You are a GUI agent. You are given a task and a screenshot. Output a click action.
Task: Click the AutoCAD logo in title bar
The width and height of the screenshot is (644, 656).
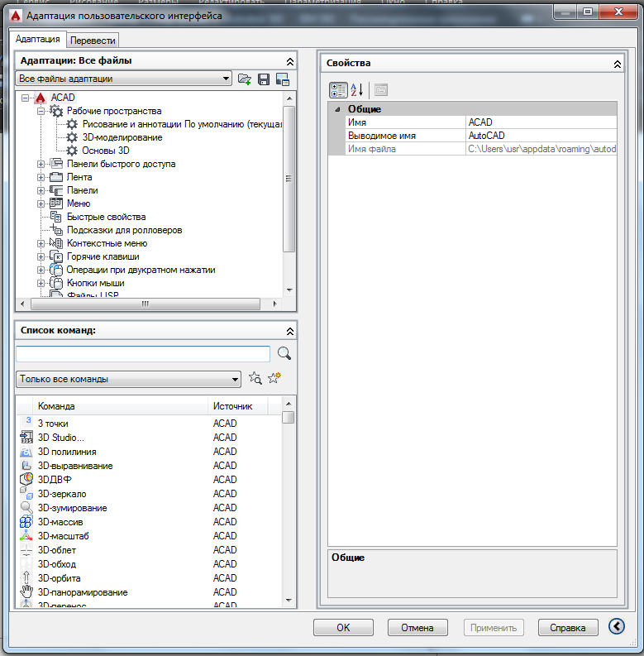(16, 16)
